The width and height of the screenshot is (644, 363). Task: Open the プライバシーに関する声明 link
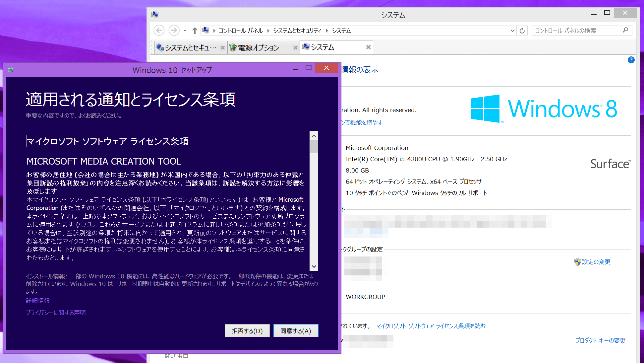56,313
